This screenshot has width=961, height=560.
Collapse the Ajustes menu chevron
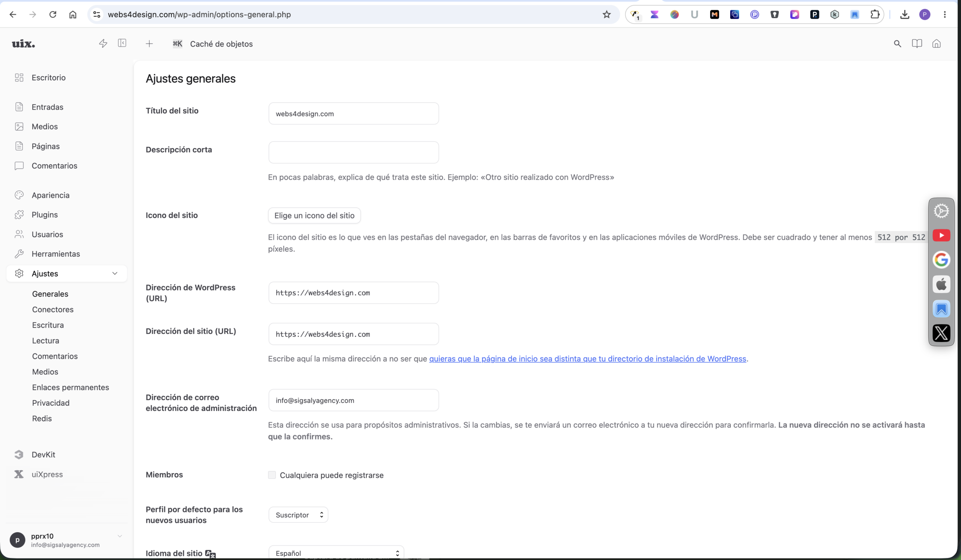click(115, 273)
